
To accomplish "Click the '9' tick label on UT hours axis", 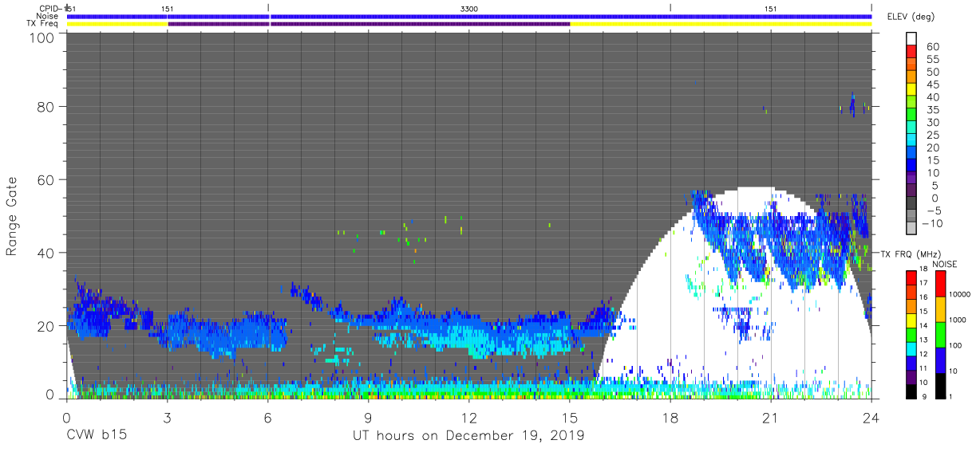I will (x=369, y=417).
